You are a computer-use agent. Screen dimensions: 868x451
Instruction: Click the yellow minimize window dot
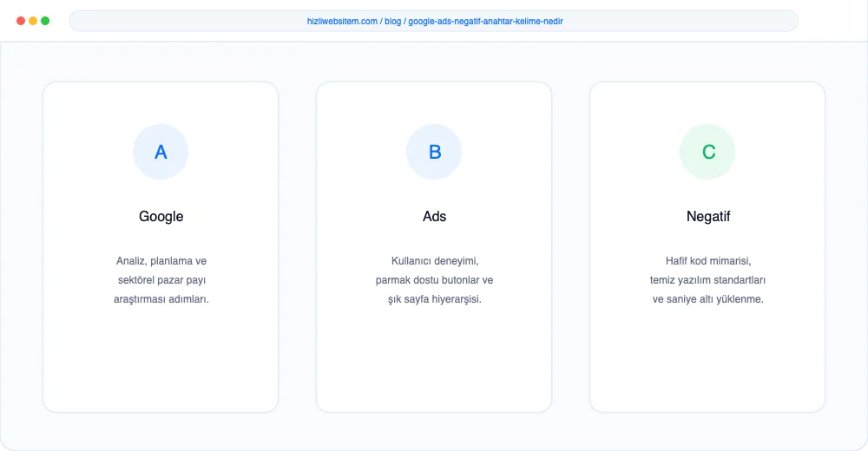point(33,21)
